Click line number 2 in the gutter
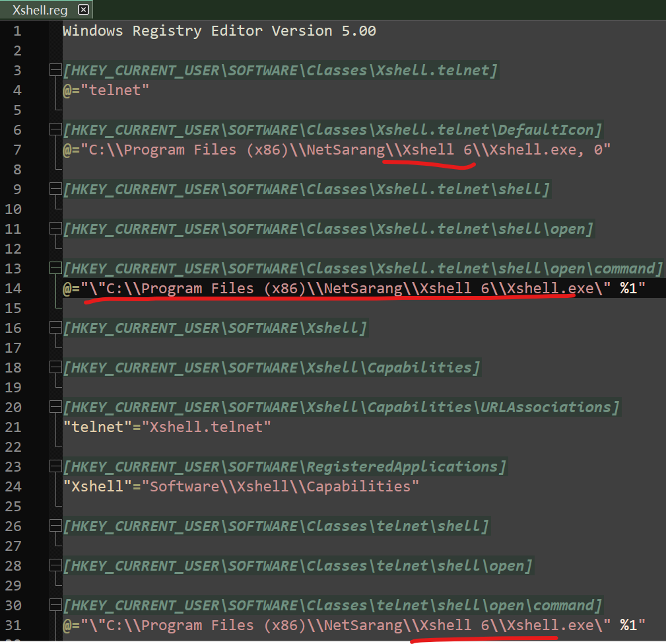Image resolution: width=666 pixels, height=644 pixels. click(x=17, y=51)
